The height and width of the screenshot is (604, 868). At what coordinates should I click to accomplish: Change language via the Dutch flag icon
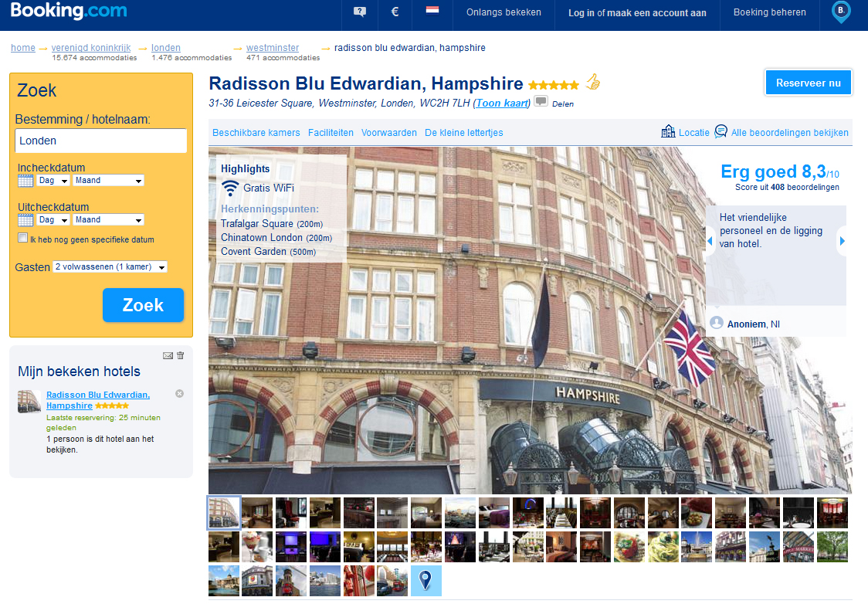[x=432, y=11]
